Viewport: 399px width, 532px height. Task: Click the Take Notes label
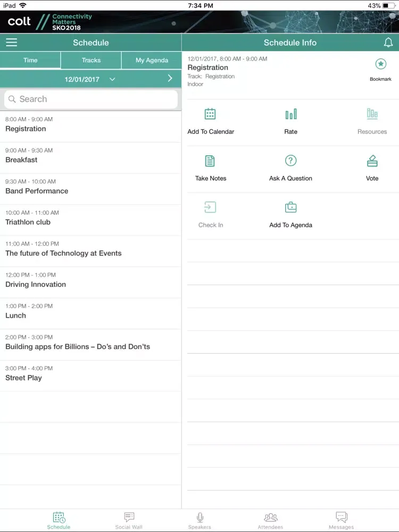click(211, 178)
